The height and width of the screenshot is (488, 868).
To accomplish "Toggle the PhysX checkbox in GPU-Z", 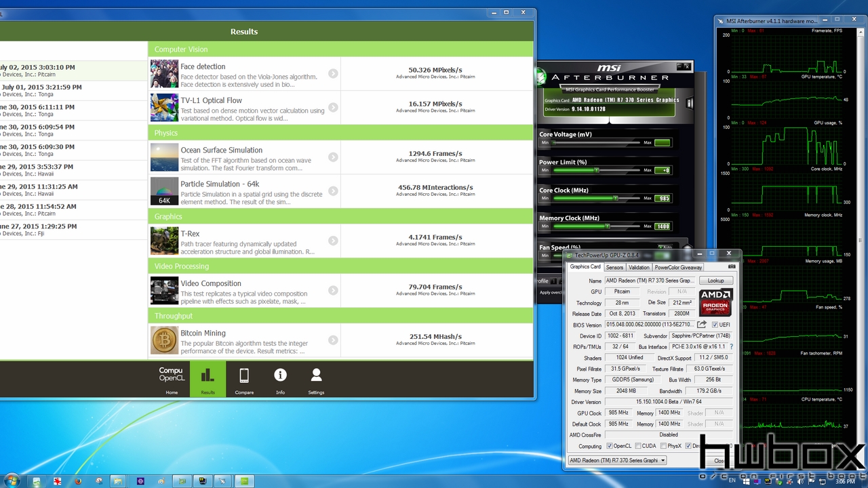I will 663,446.
